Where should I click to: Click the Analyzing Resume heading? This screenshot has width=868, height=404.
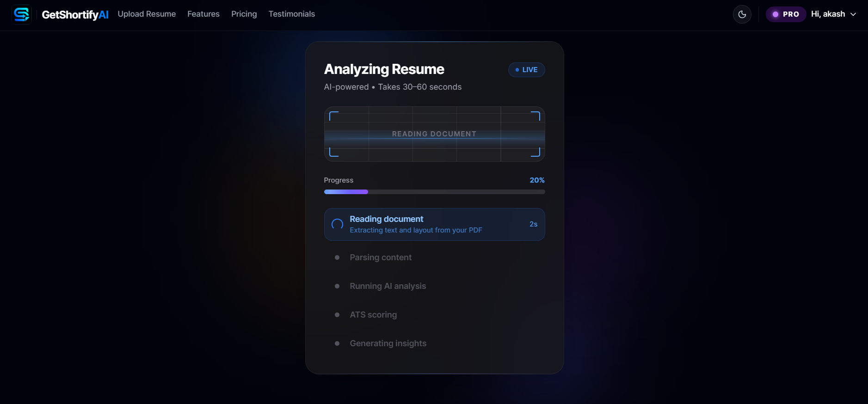384,69
